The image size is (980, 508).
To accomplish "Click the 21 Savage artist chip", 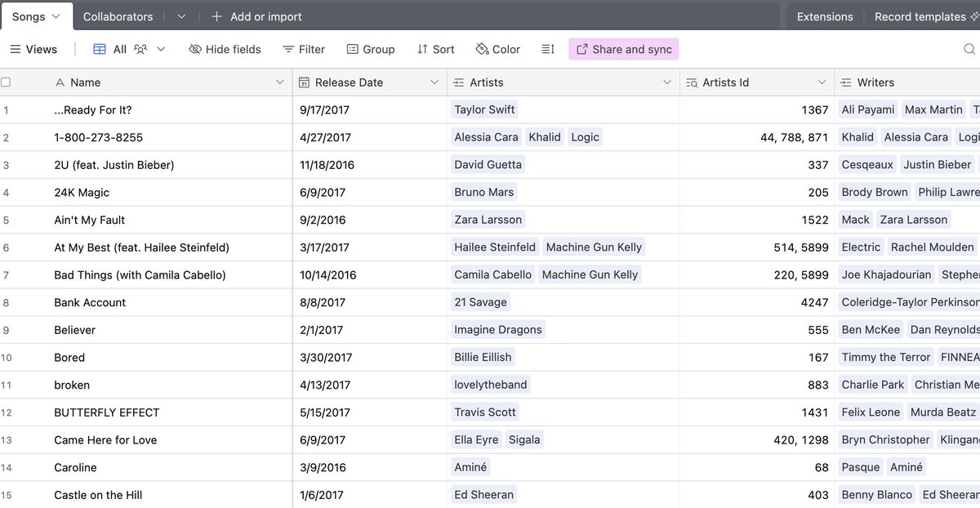I will [481, 302].
